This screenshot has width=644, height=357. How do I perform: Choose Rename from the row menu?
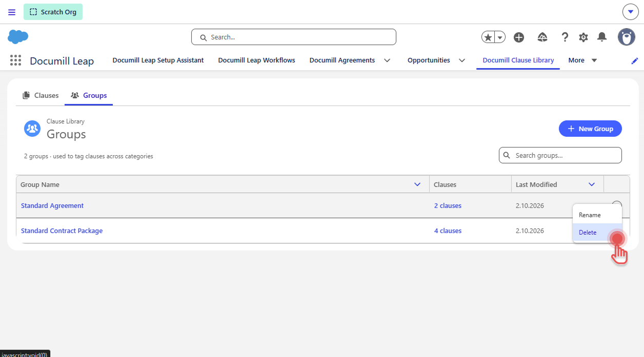597,215
